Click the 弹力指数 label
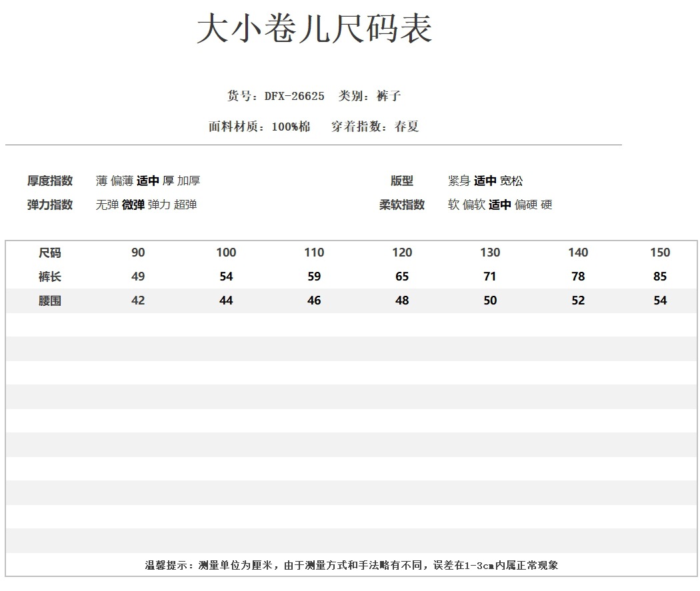 pos(49,205)
